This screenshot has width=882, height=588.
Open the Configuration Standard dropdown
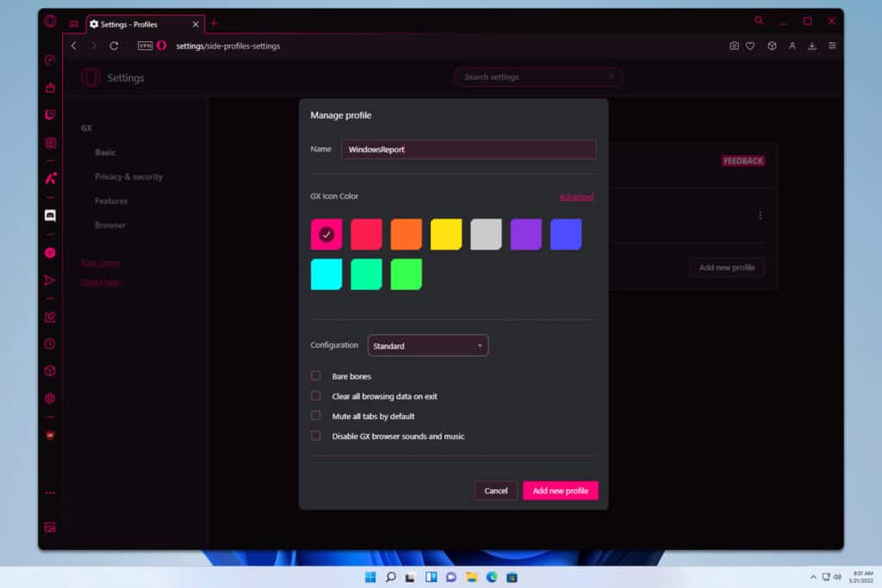coord(428,346)
